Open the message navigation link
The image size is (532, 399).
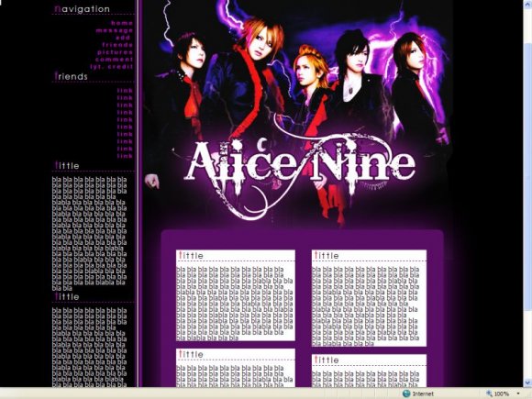(x=115, y=30)
